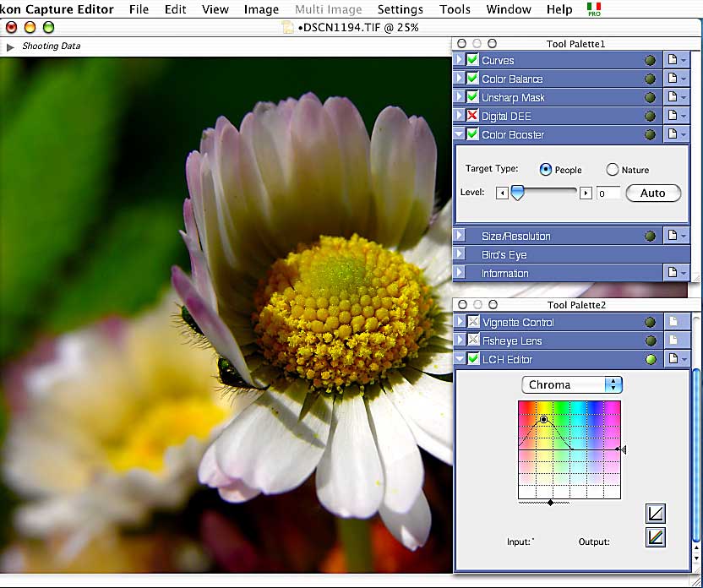Click the Italian flag PRO icon in menu bar
Viewport: 703px width, 588px height.
pos(594,9)
